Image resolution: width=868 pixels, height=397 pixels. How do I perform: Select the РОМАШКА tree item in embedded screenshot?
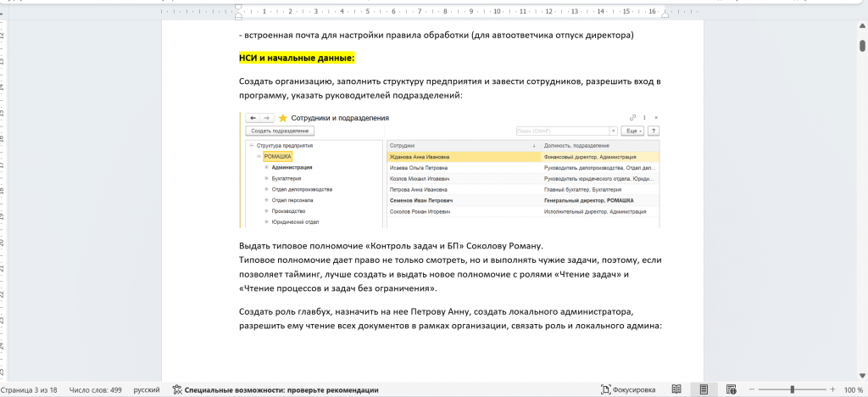[x=277, y=157]
